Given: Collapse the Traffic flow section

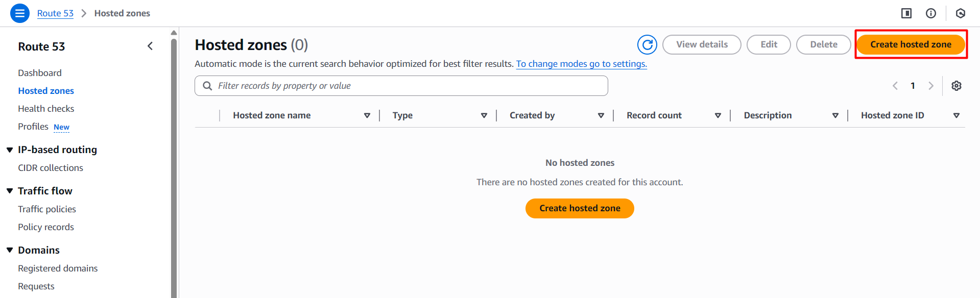Looking at the screenshot, I should 10,191.
